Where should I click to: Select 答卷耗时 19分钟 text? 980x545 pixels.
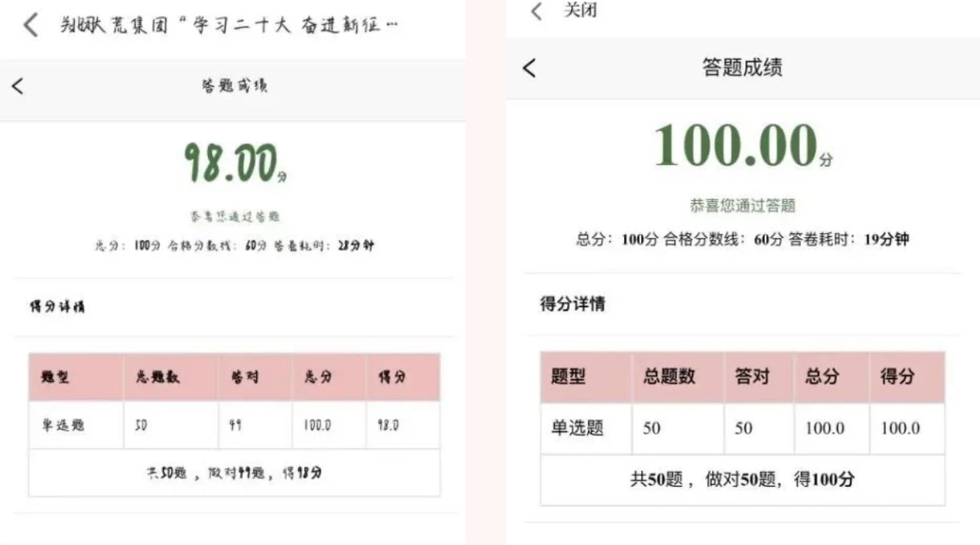848,240
